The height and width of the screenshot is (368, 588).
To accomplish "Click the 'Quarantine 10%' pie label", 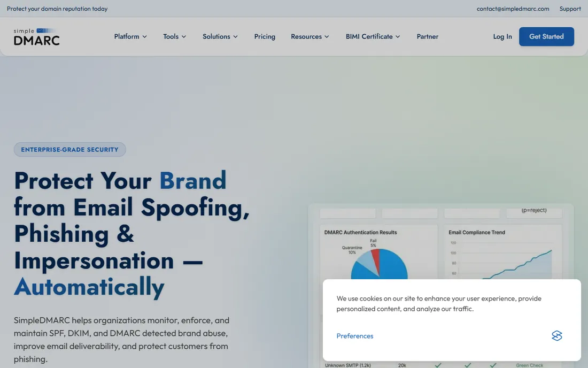I will [x=352, y=250].
